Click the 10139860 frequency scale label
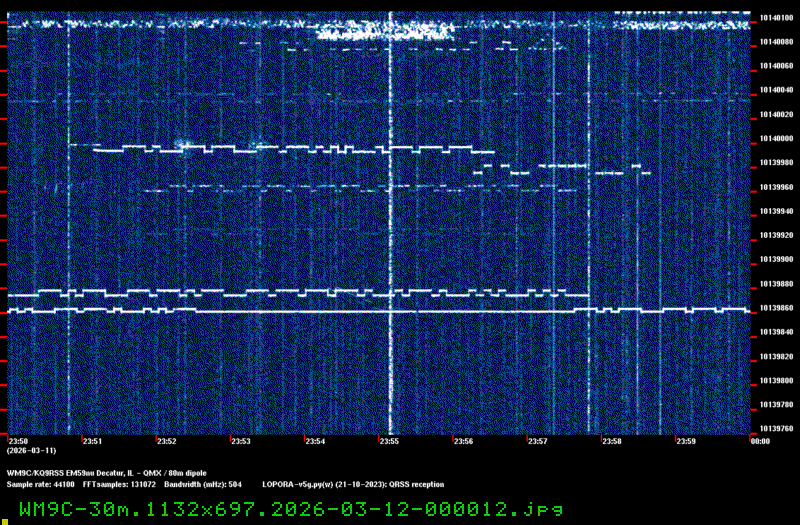 [776, 308]
